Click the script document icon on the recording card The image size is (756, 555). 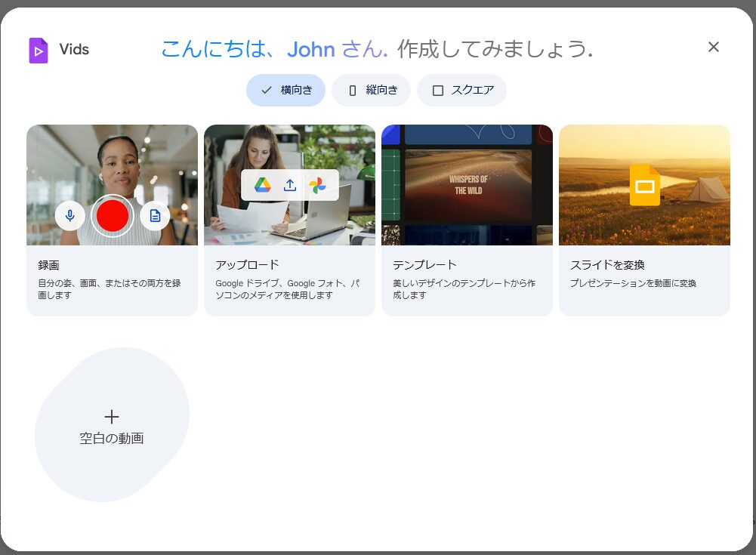[x=155, y=215]
